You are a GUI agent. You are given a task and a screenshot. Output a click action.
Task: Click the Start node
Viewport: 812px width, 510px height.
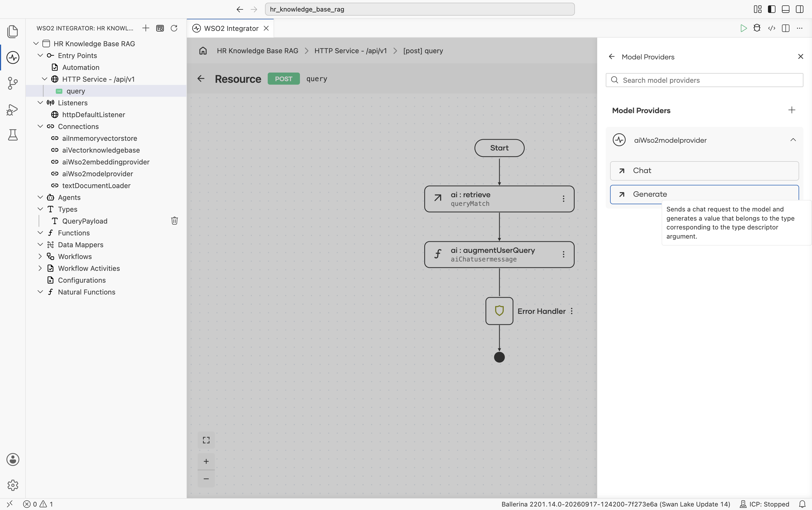[x=499, y=148]
